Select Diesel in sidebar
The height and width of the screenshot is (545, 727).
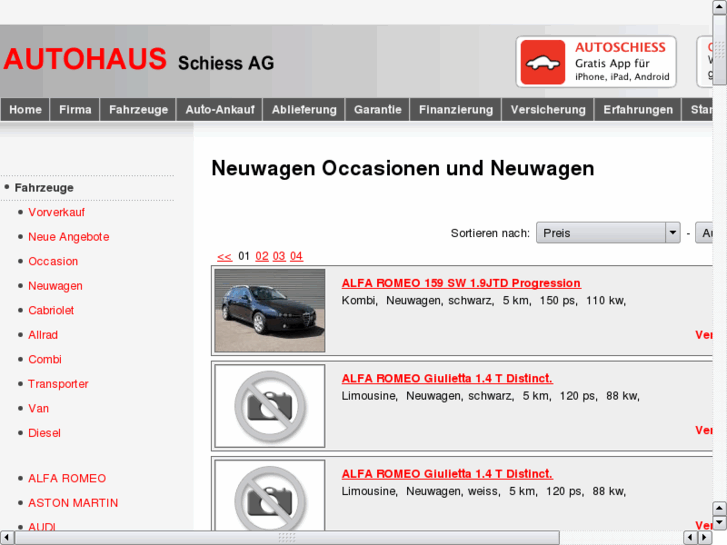44,433
